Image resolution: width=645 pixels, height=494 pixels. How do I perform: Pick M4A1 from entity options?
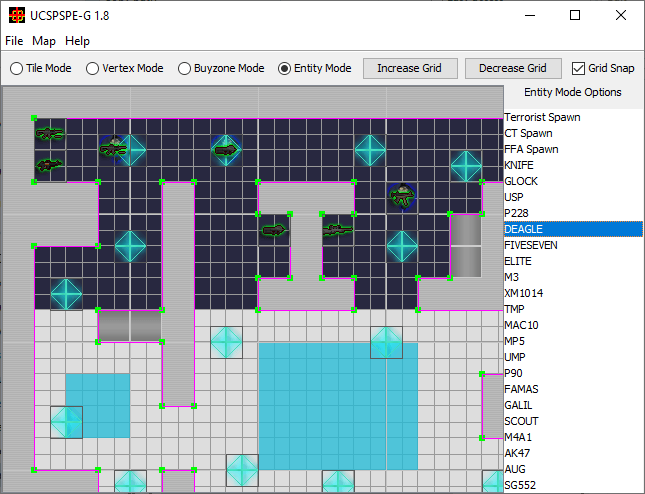[x=573, y=437]
